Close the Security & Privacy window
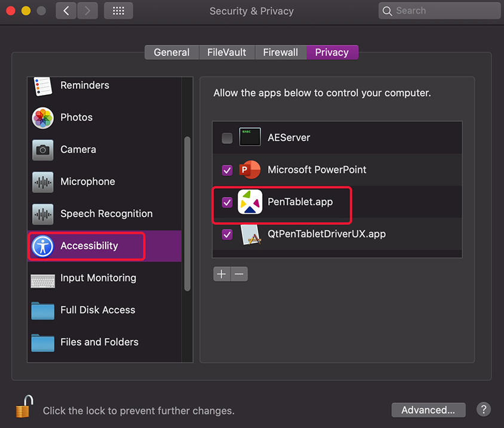 [11, 11]
